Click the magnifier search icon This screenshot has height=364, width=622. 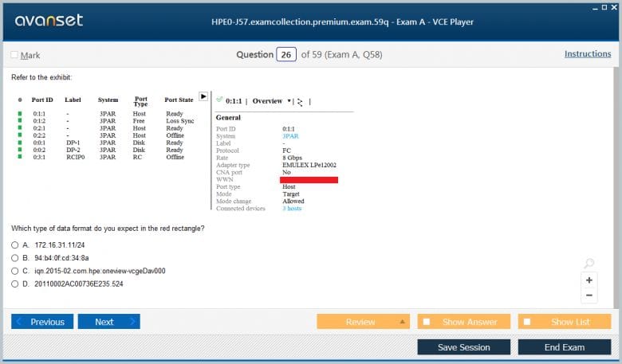(589, 263)
